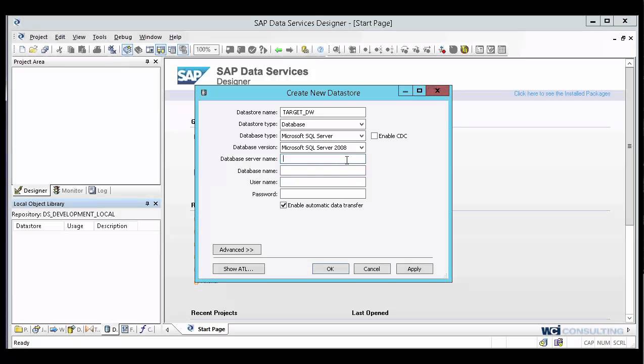This screenshot has height=364, width=644.
Task: Click the Variables window toolbar icon
Action: [150, 50]
